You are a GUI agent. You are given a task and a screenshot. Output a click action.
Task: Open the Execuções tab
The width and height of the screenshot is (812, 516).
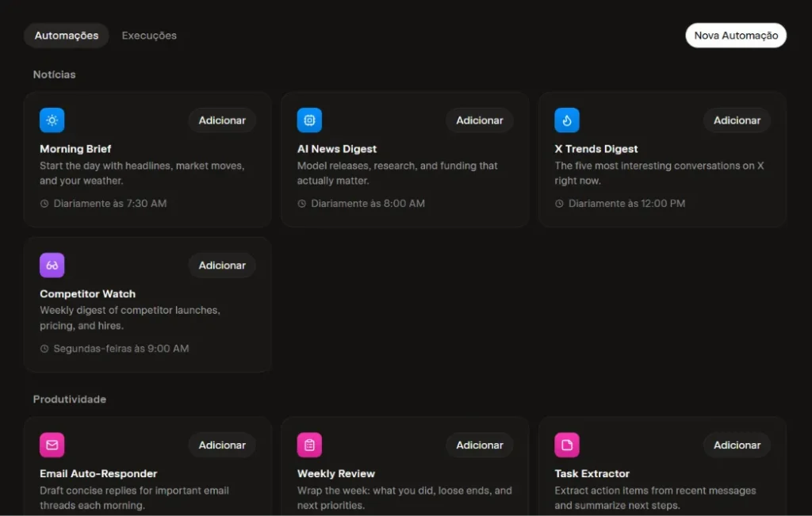[x=149, y=35]
